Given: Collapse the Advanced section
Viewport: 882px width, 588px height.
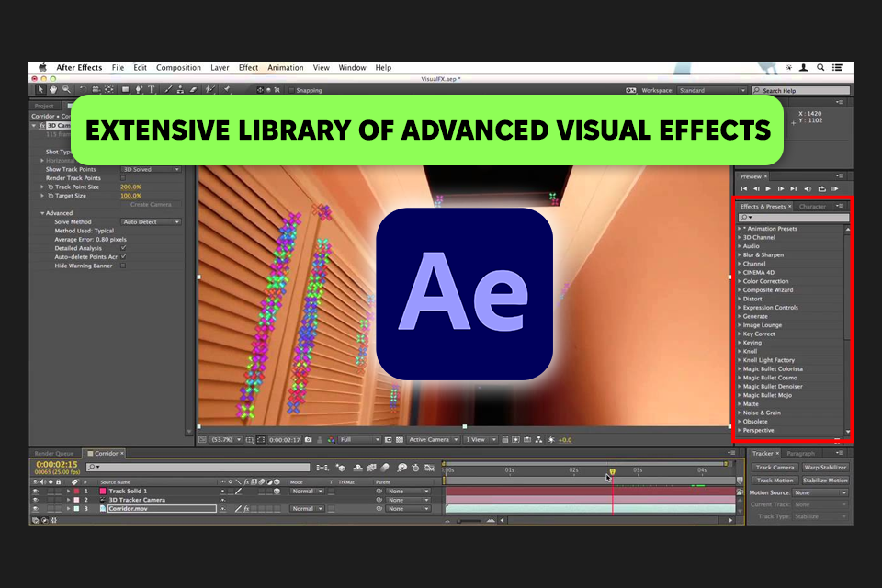Looking at the screenshot, I should coord(42,213).
